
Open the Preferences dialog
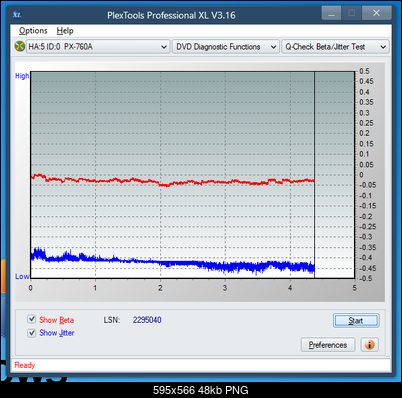pos(328,345)
